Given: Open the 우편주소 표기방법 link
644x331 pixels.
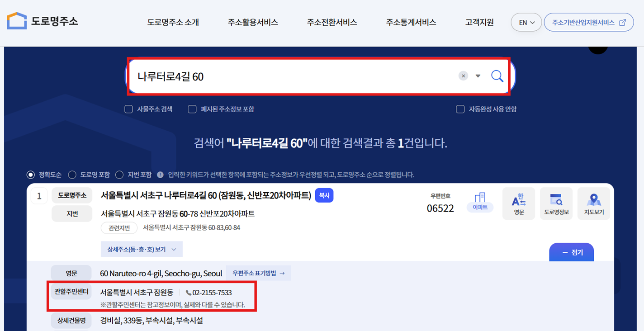Looking at the screenshot, I should click(x=259, y=273).
